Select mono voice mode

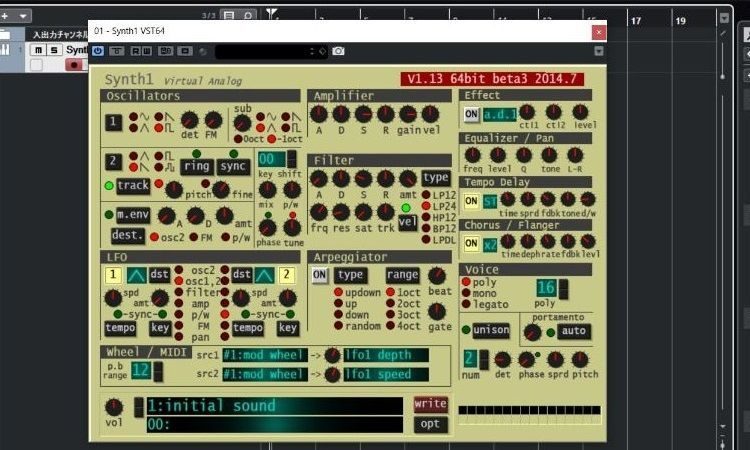(x=466, y=293)
